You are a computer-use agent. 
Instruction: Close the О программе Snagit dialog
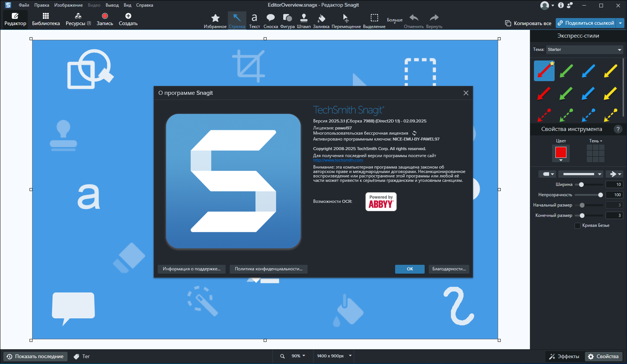pyautogui.click(x=466, y=93)
